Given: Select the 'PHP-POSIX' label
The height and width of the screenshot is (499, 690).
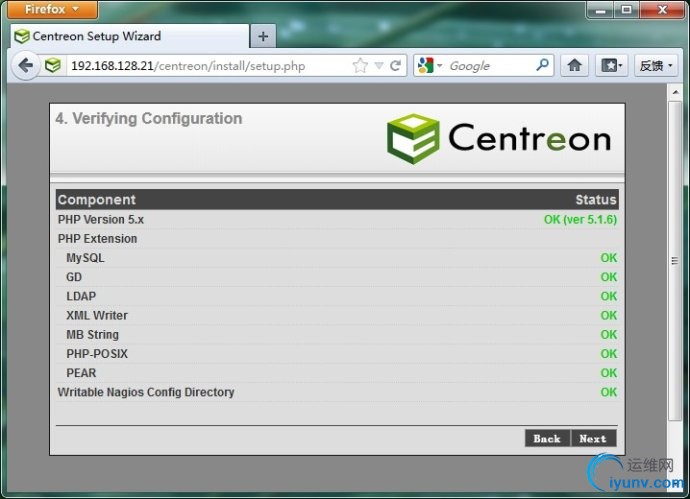Looking at the screenshot, I should [x=97, y=353].
